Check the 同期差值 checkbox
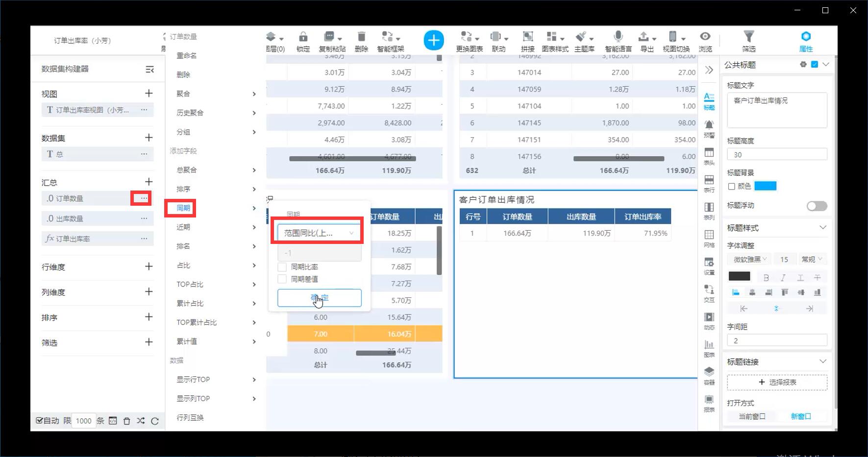The width and height of the screenshot is (868, 457). click(x=282, y=279)
